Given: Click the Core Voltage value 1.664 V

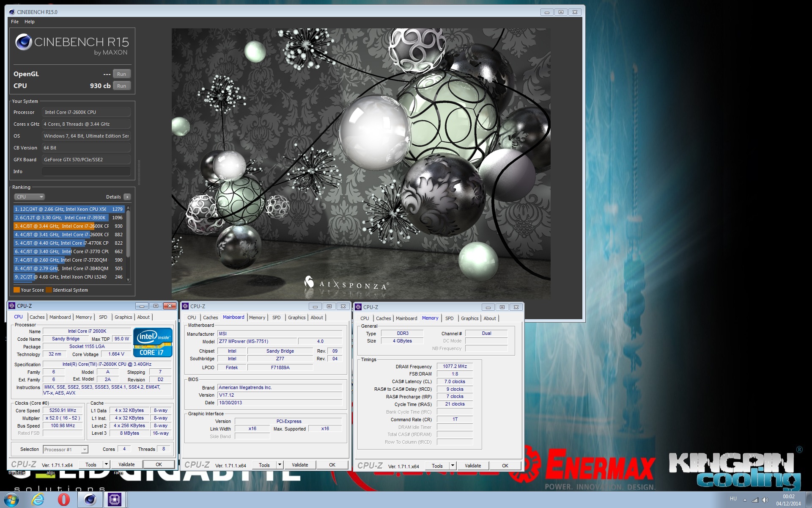Looking at the screenshot, I should point(116,354).
